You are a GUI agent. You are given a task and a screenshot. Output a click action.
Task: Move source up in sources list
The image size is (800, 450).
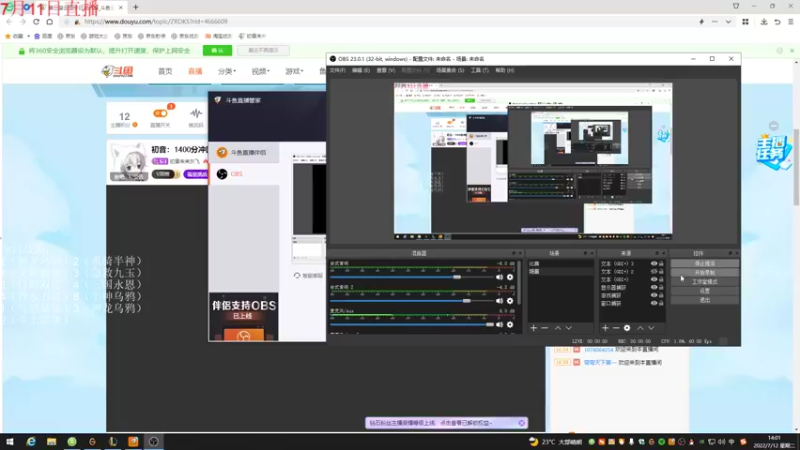[x=640, y=328]
